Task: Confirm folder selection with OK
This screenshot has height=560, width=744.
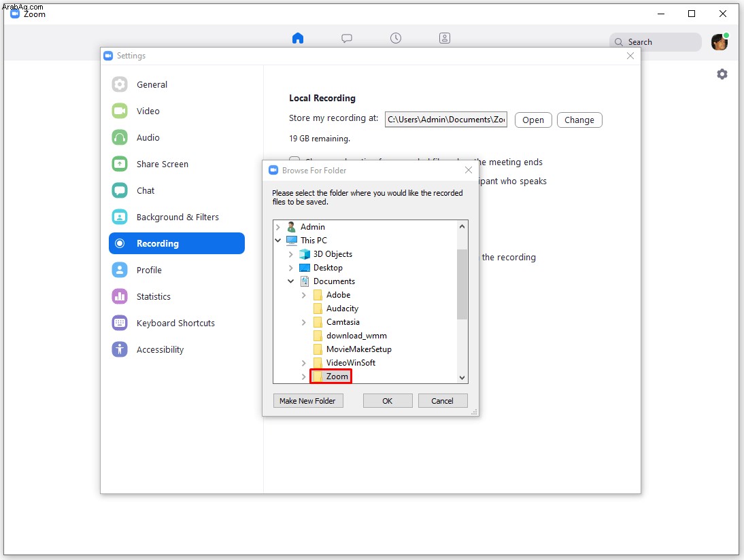Action: coord(388,401)
